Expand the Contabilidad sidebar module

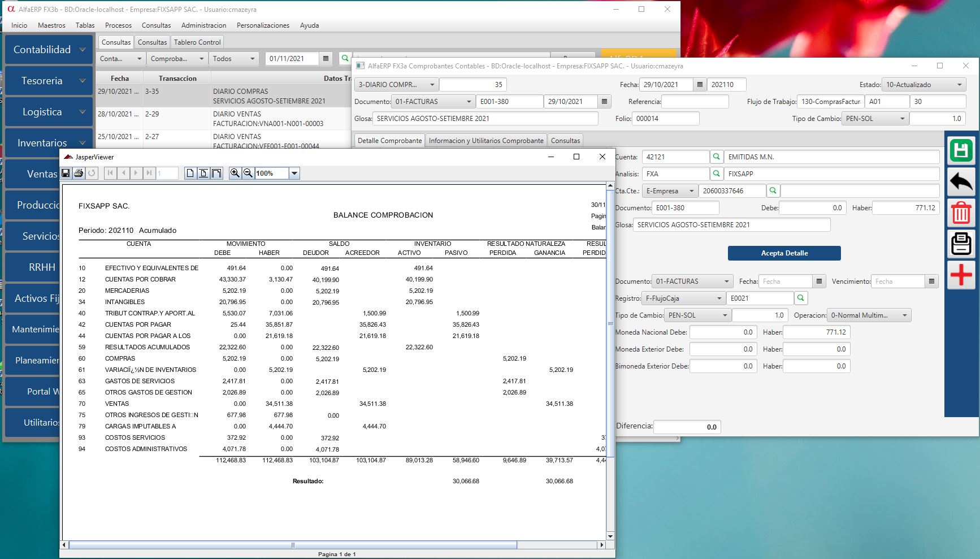tap(48, 50)
